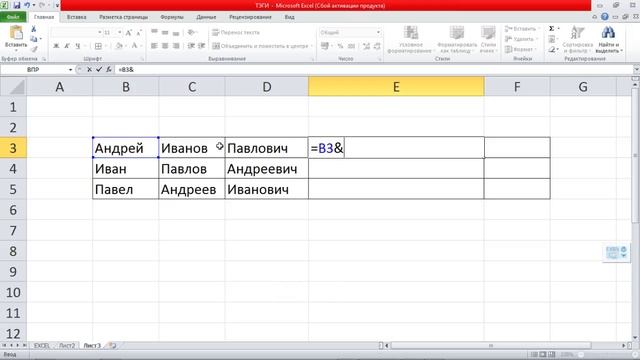Switch to the Вставка ribbon tab
Screen dimensions: 640x360
(x=76, y=17)
